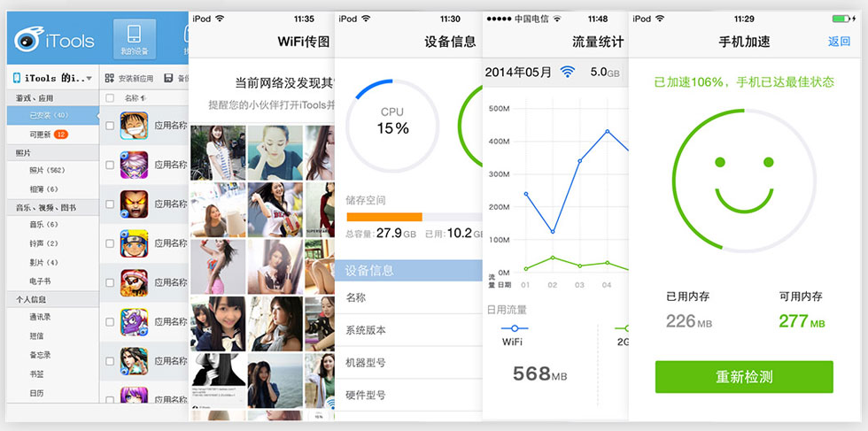The height and width of the screenshot is (431, 868).
Task: Click the 可更新 orange 12 badge
Action: 61,135
